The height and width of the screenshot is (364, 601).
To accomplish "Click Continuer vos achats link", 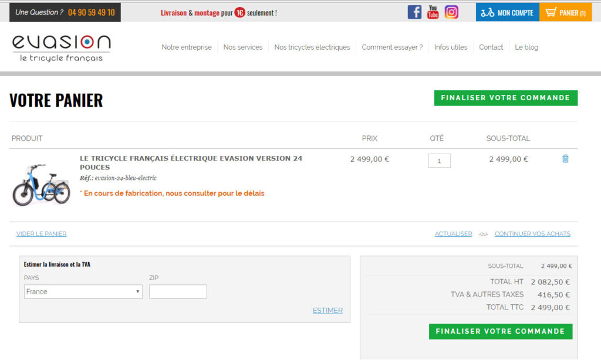I will (x=532, y=234).
